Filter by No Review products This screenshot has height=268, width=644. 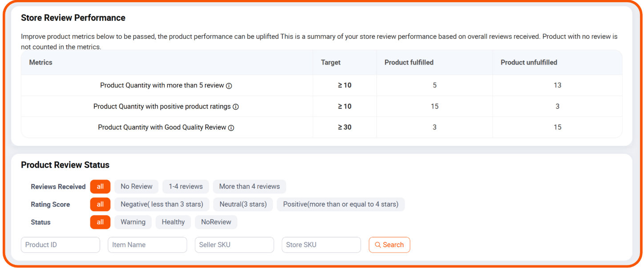(137, 187)
